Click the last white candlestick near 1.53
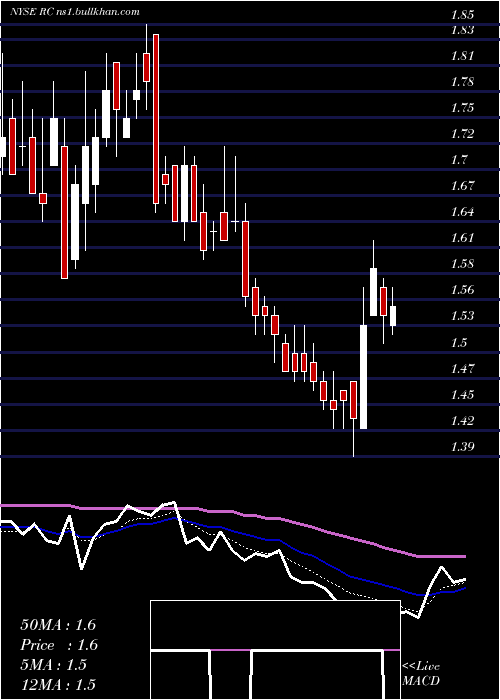The height and width of the screenshot is (700, 500). [393, 316]
